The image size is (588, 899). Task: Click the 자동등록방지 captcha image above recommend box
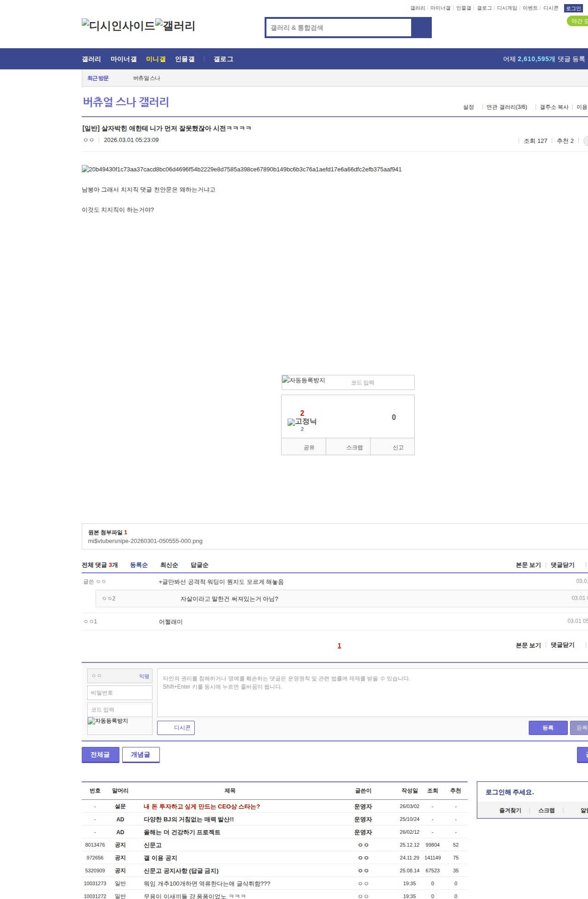304,380
